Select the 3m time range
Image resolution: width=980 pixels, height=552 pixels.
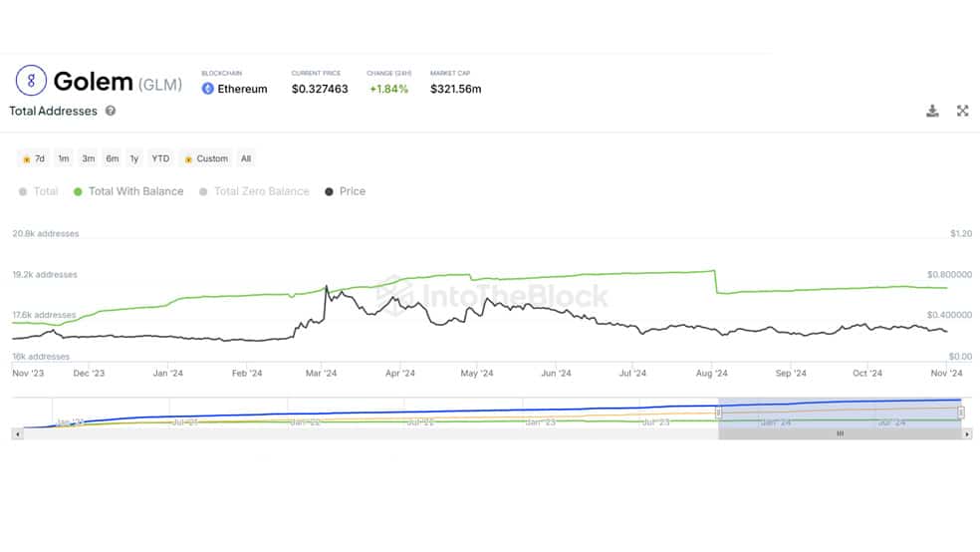pyautogui.click(x=88, y=158)
